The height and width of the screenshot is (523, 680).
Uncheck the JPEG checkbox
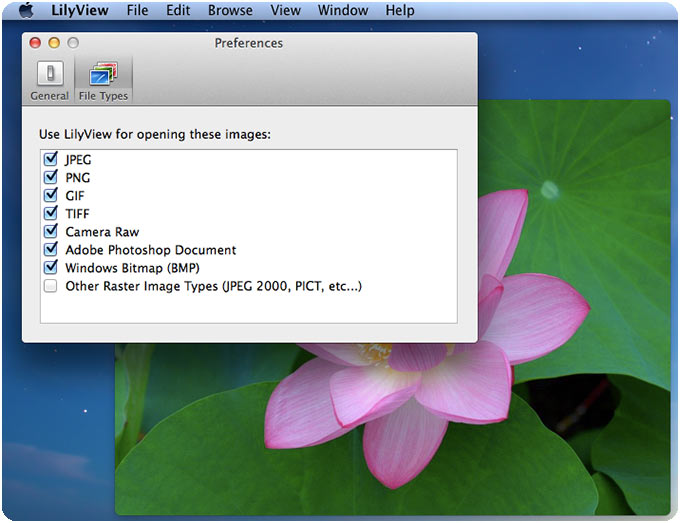51,159
